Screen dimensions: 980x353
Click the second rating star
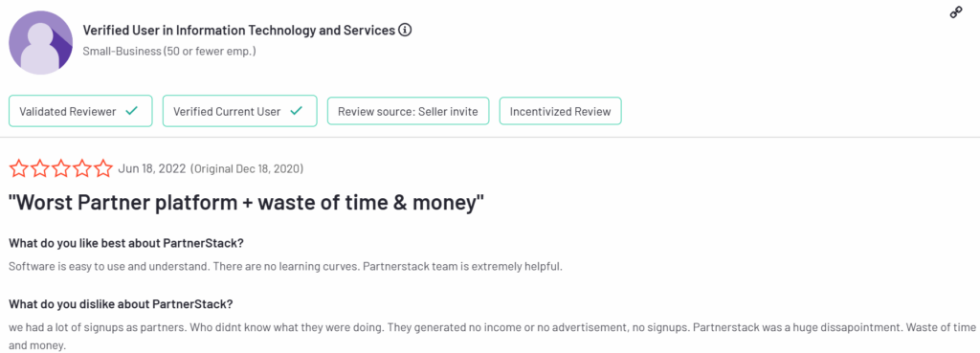pos(40,168)
